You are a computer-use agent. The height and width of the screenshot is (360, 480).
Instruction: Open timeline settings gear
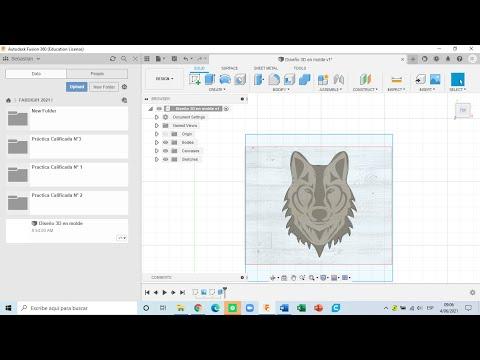[x=472, y=292]
